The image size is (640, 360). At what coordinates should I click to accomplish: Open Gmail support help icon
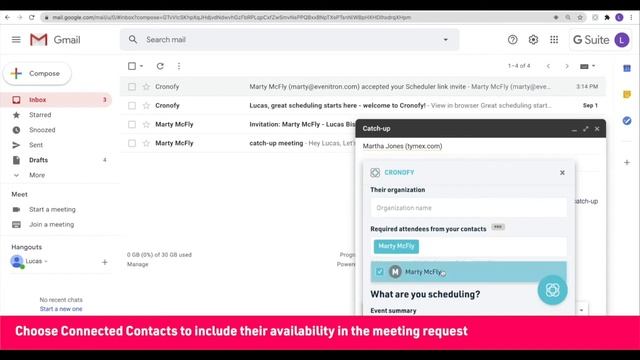coord(512,40)
